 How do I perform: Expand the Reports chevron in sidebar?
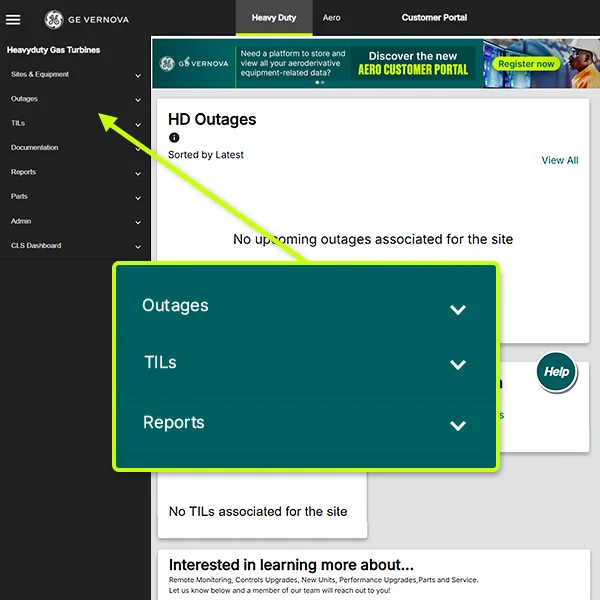(x=138, y=174)
